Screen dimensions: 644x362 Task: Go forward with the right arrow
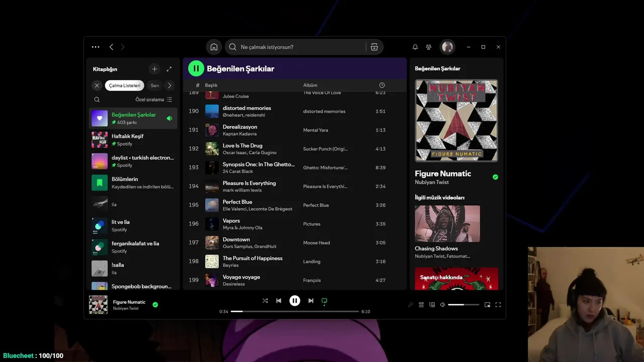122,47
